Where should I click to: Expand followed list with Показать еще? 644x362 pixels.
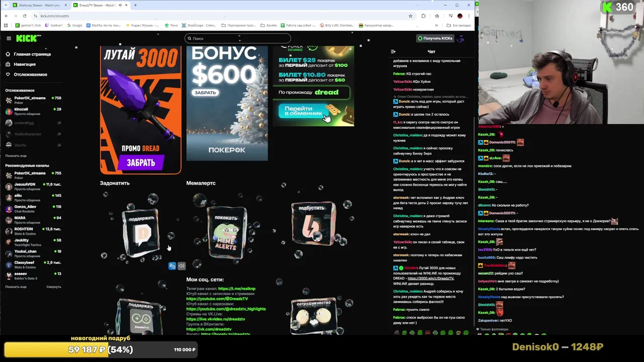(16, 156)
